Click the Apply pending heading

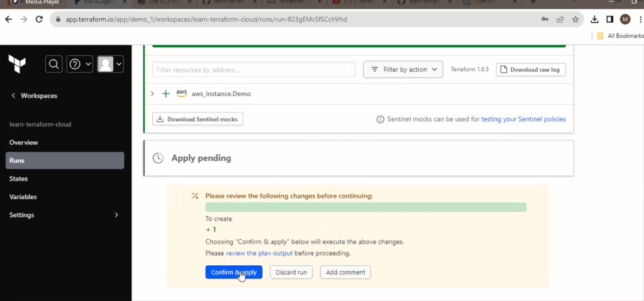[x=201, y=158]
